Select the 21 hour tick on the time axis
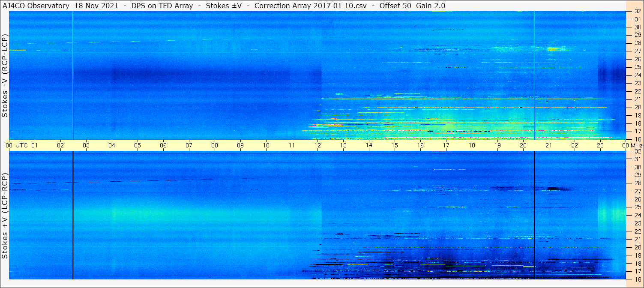The height and width of the screenshot is (288, 644). (x=549, y=145)
